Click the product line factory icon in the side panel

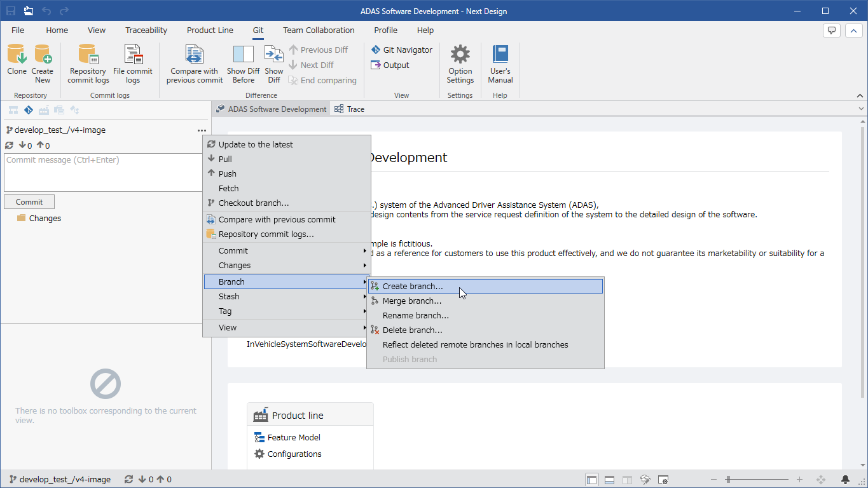coord(44,110)
